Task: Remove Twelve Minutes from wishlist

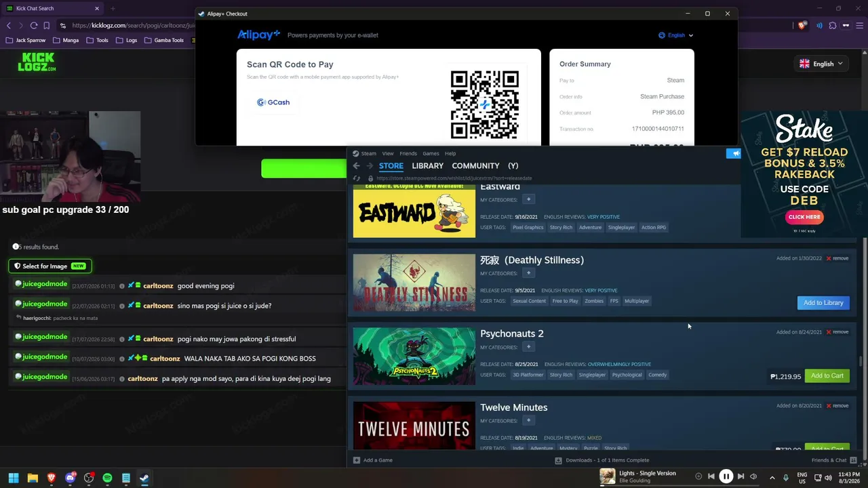Action: click(837, 406)
